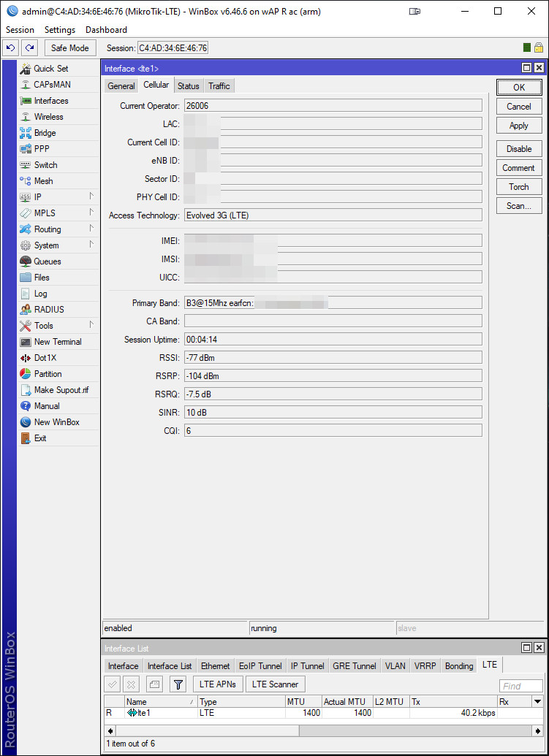Screen dimensions: 549x756
Task: Click the OK button
Action: pyautogui.click(x=519, y=87)
